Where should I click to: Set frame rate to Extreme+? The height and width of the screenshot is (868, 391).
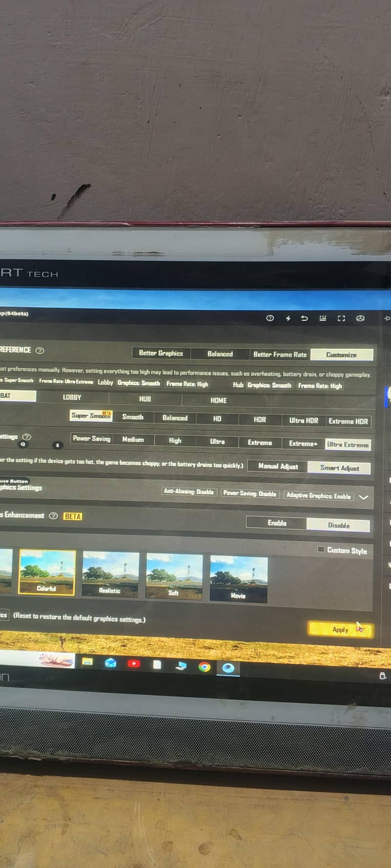(x=303, y=444)
